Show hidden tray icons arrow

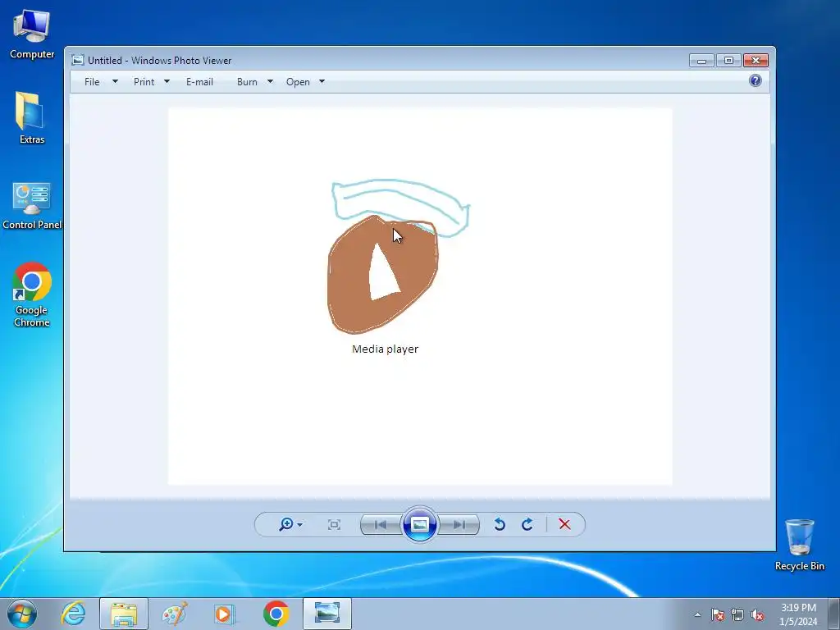pyautogui.click(x=697, y=614)
